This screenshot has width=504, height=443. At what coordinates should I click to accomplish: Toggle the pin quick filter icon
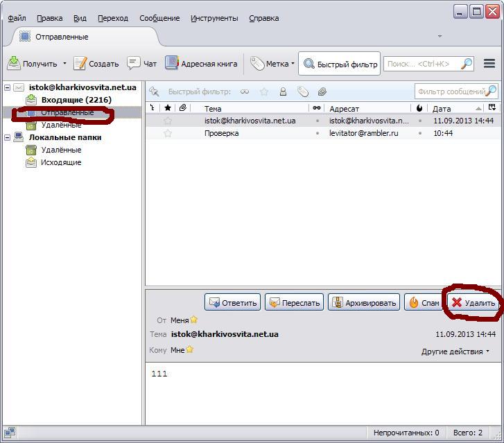(x=154, y=92)
